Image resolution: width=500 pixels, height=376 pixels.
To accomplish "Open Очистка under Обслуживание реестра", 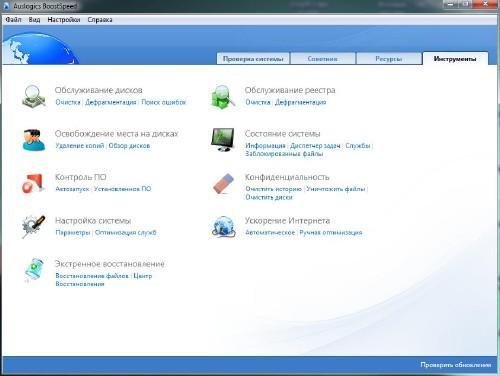I will pos(258,102).
